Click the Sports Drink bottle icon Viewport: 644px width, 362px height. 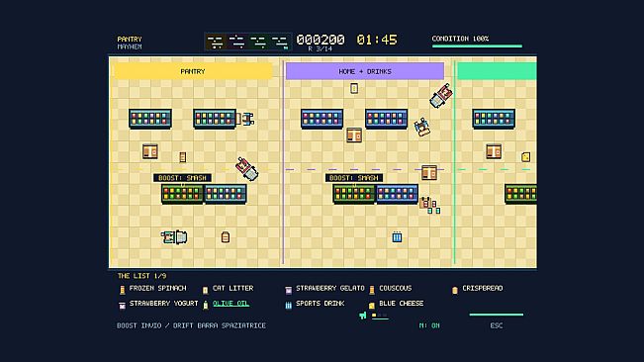289,305
